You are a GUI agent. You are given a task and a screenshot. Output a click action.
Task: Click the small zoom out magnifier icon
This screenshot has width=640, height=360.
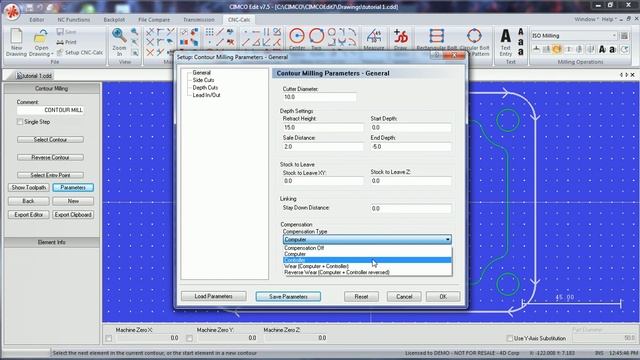[x=134, y=32]
